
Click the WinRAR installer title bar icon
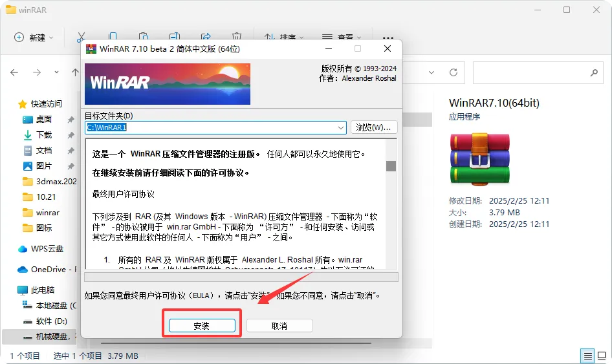[x=91, y=48]
